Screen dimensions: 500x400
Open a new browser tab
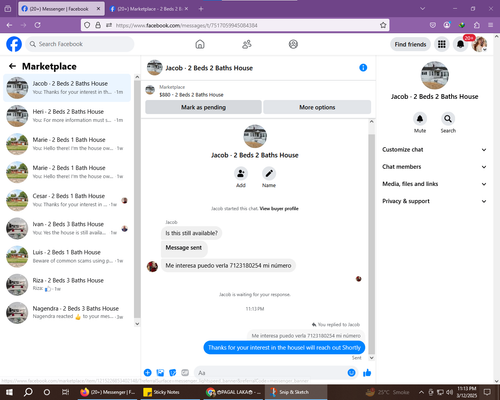[x=201, y=9]
